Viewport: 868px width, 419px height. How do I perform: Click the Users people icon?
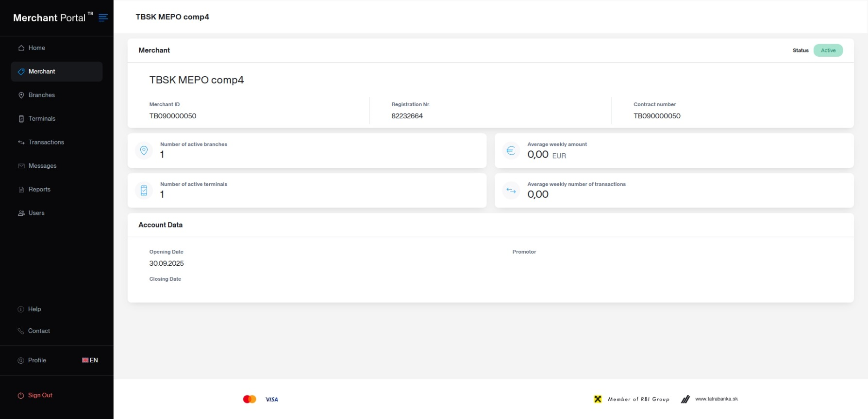pos(21,213)
